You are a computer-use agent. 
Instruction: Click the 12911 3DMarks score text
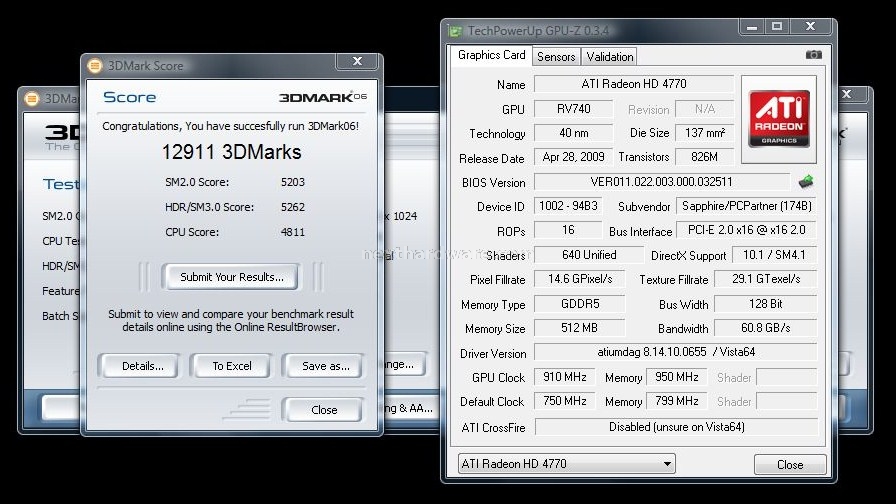(x=231, y=152)
